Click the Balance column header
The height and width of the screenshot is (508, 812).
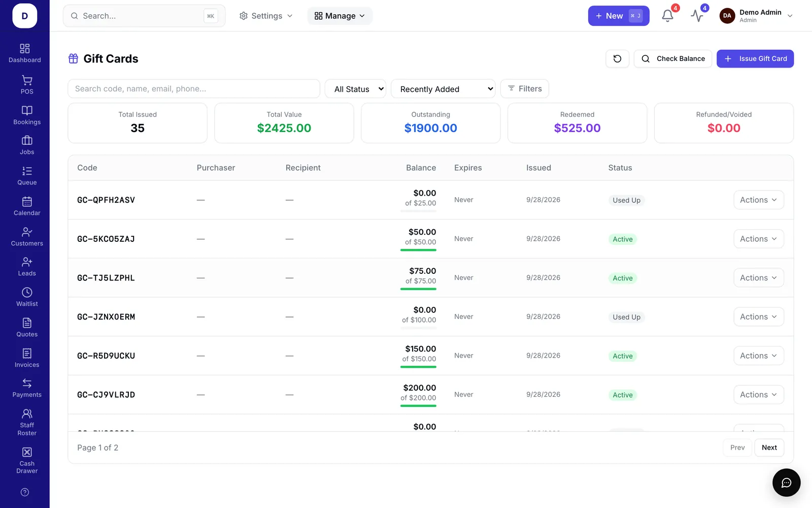(x=421, y=168)
